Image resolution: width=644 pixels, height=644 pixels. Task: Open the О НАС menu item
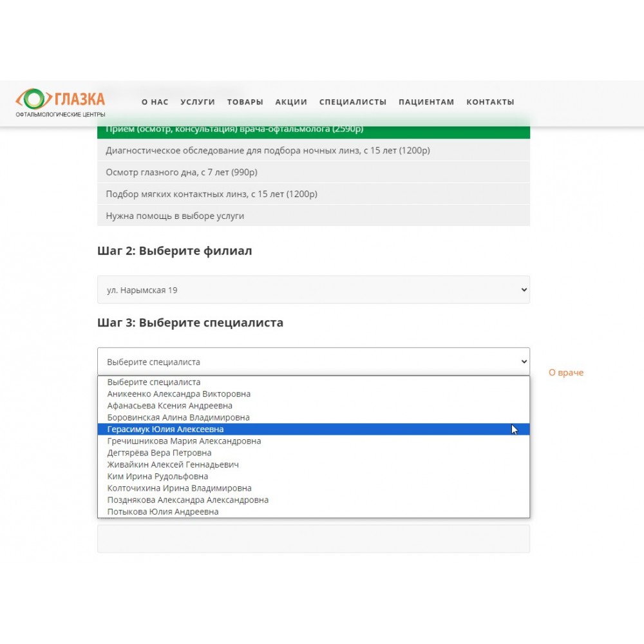[x=155, y=102]
